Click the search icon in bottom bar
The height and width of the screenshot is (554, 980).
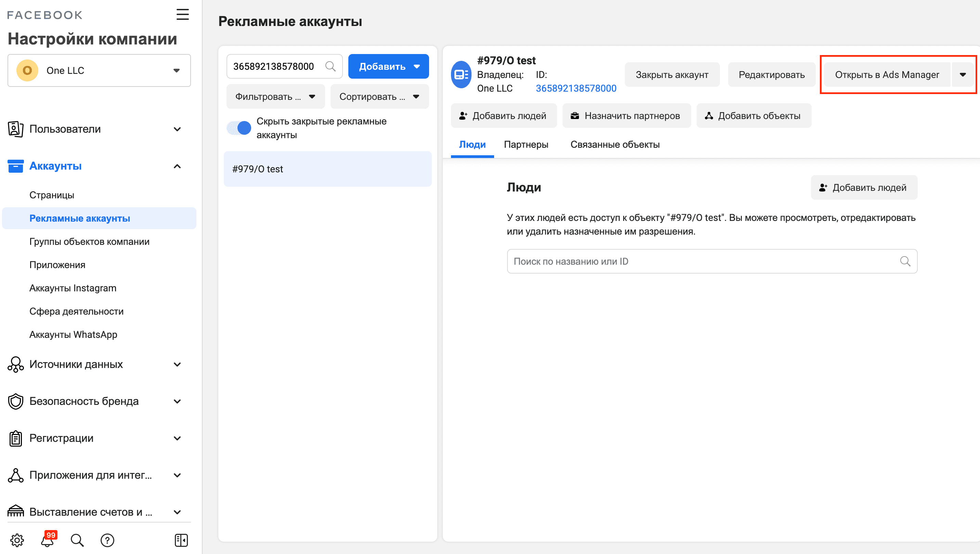[x=77, y=540]
